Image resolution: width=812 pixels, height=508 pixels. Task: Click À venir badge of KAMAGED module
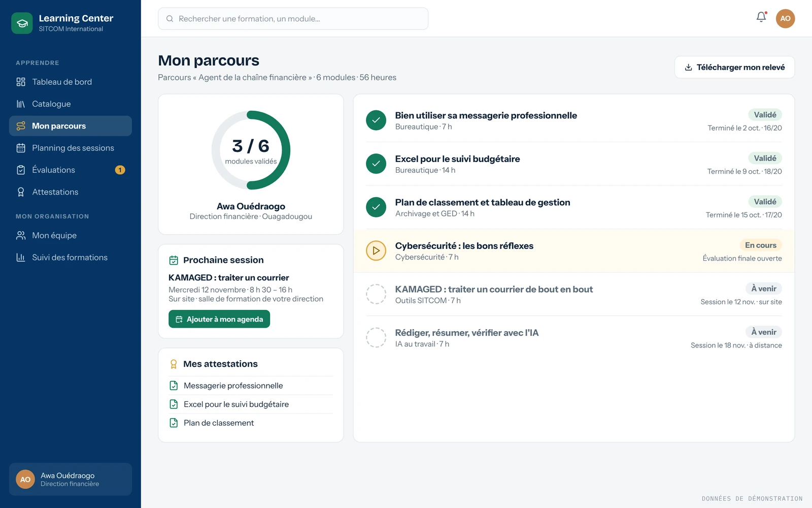point(764,289)
